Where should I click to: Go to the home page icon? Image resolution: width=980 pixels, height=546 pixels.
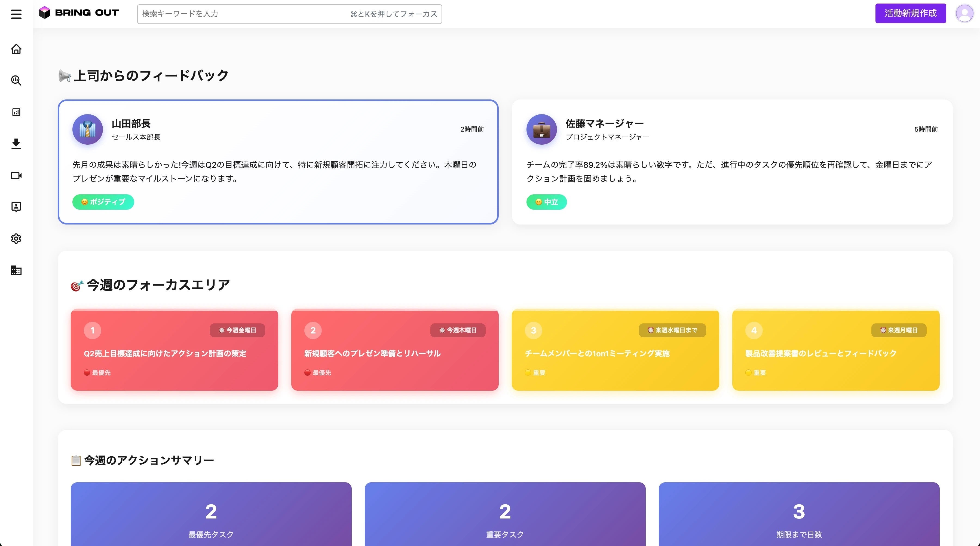tap(16, 49)
